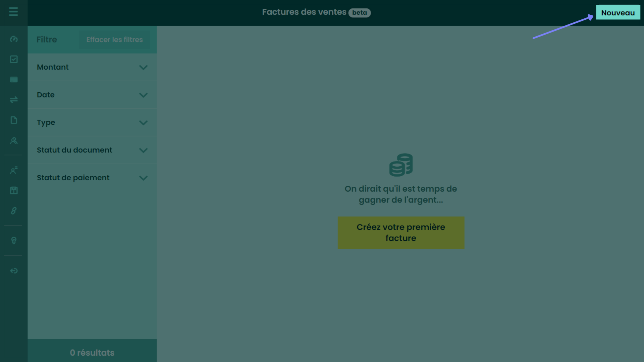Click the logout arrow icon
This screenshot has width=644, height=362.
(14, 270)
